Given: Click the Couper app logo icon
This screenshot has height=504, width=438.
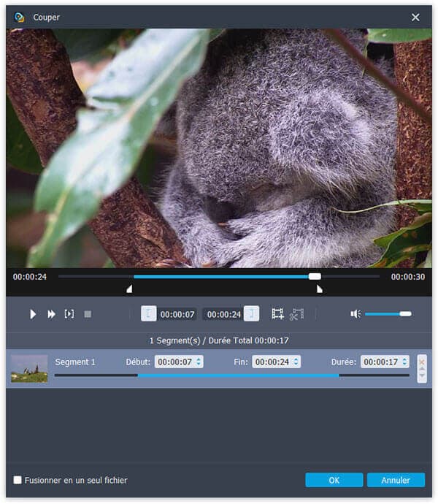Looking at the screenshot, I should pos(19,17).
